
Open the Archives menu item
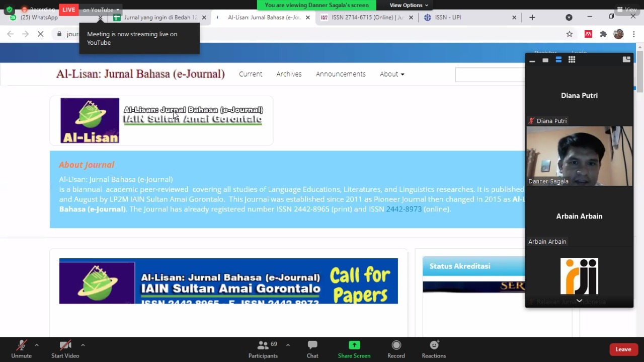pyautogui.click(x=289, y=74)
